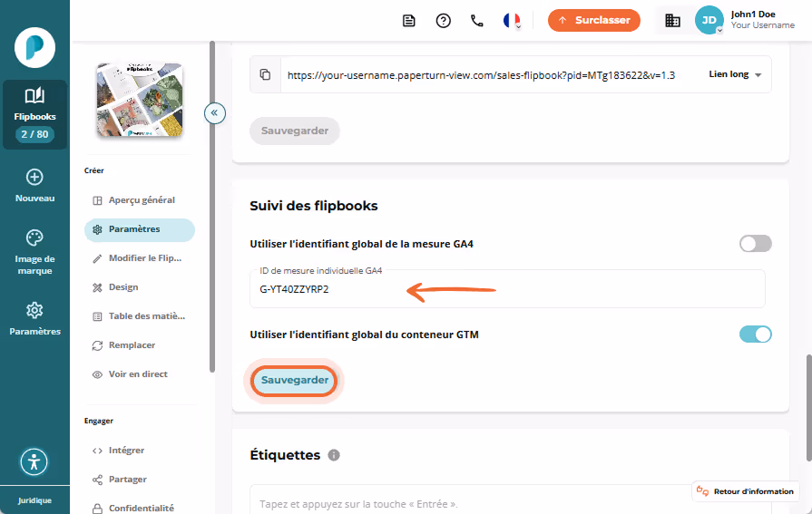Open Remplacer menu item
This screenshot has width=812, height=514.
[x=140, y=345]
